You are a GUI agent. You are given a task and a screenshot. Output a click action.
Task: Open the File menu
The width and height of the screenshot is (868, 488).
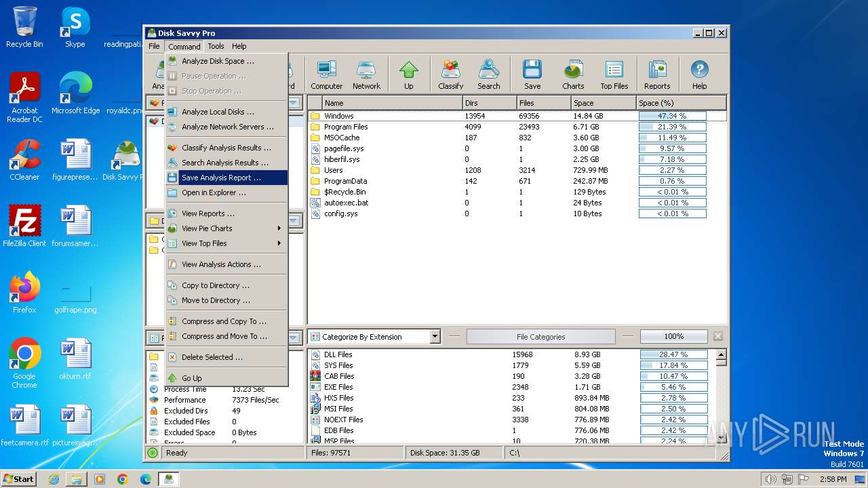coord(154,46)
